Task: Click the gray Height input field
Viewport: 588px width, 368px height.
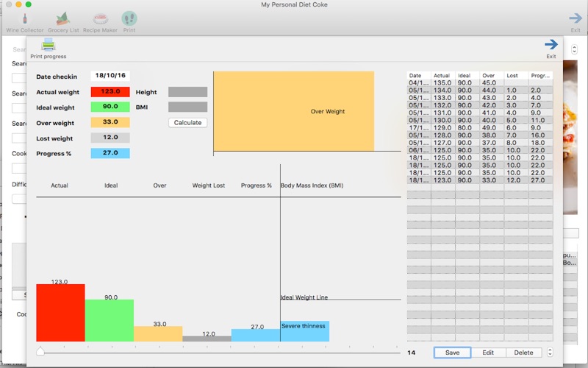Action: [x=187, y=91]
